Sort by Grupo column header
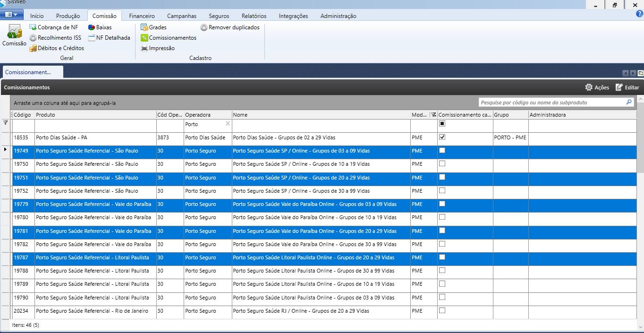The image size is (644, 333). point(510,115)
